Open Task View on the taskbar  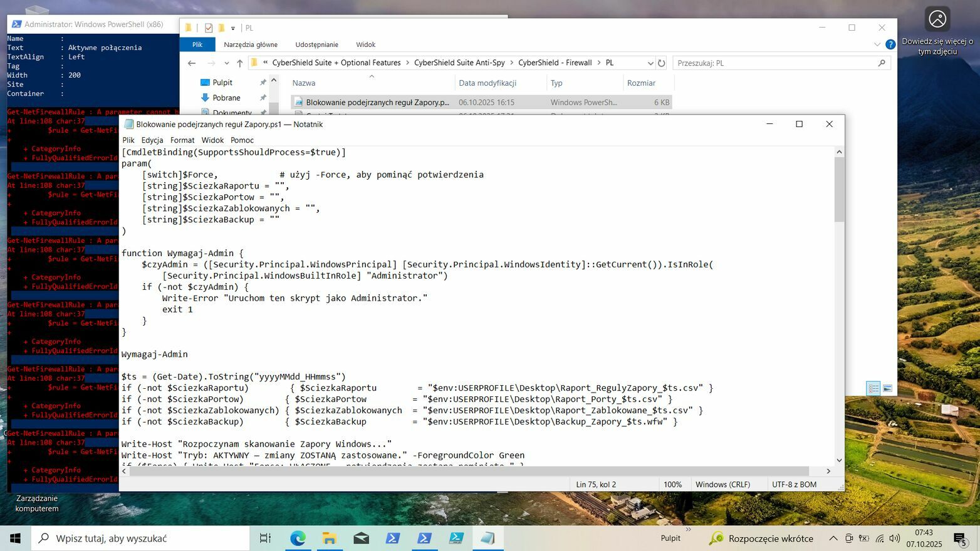[x=265, y=538]
